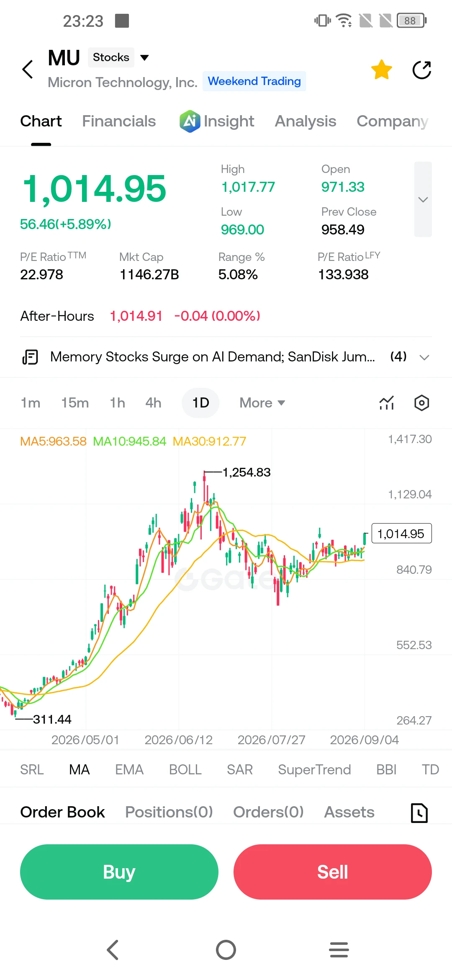
Task: Tap the 311.44 low marker on chart
Action: (x=52, y=720)
